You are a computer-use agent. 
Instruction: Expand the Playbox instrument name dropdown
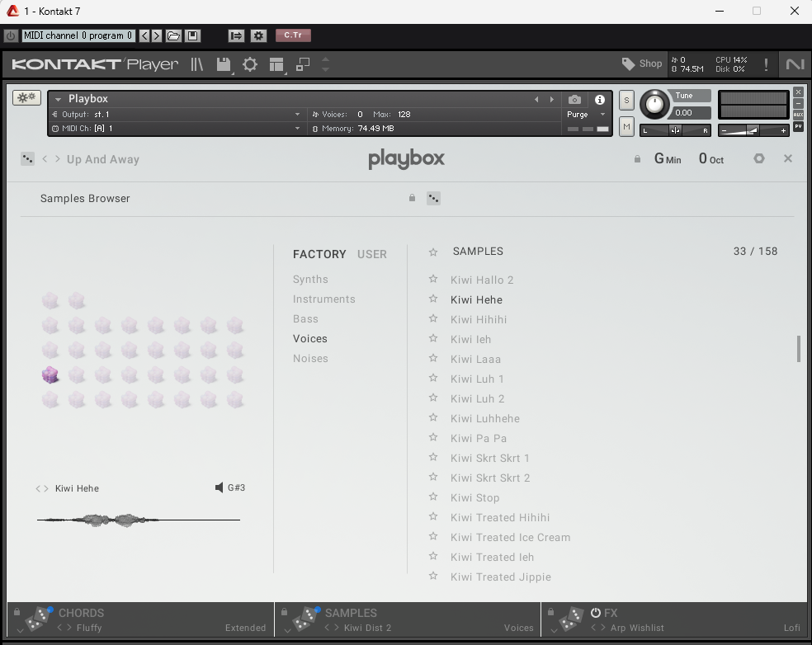[x=58, y=99]
